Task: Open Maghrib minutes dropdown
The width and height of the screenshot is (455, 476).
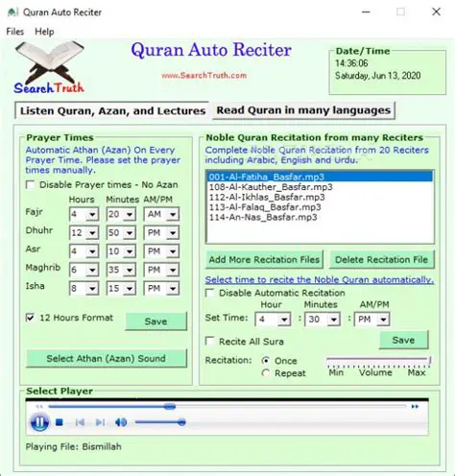Action: (130, 270)
